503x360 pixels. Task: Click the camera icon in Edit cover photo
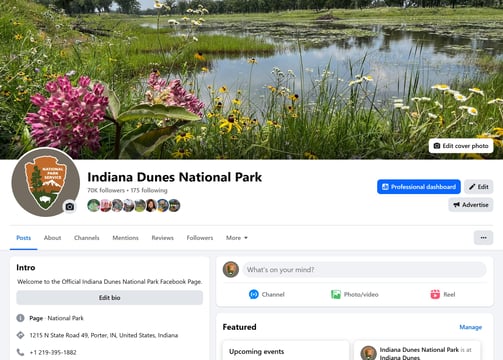[x=437, y=146]
